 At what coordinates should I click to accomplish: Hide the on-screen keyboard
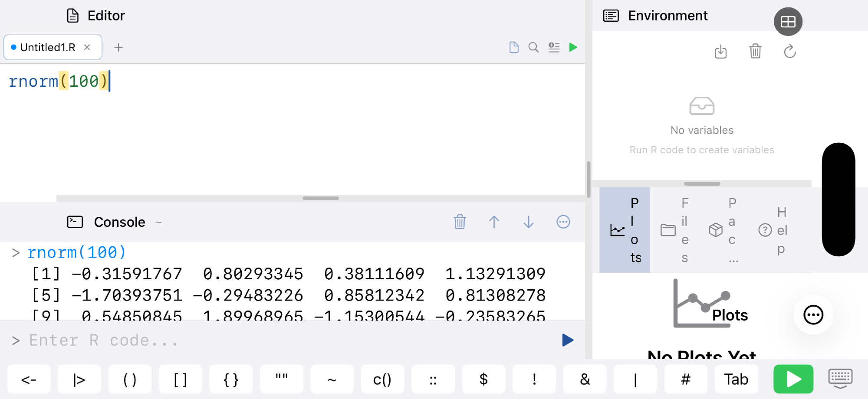(x=840, y=379)
